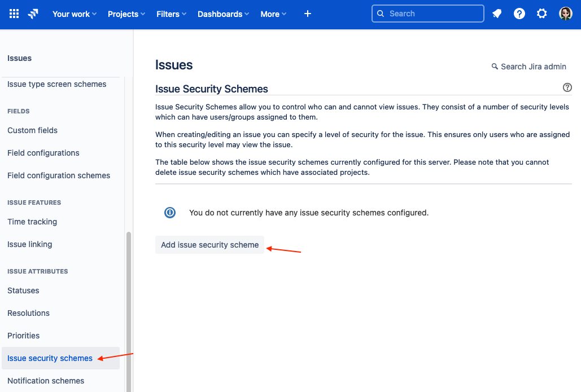581x392 pixels.
Task: Click Add issue security scheme
Action: coord(209,245)
